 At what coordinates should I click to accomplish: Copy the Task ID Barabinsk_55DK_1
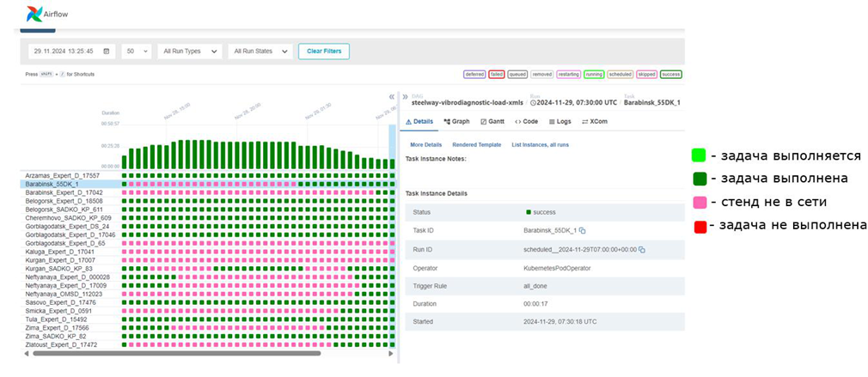click(582, 230)
